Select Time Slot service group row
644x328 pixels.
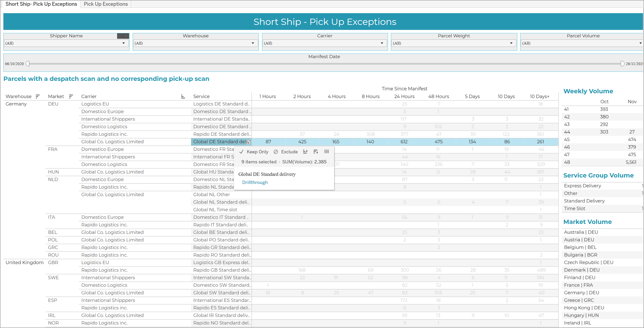574,208
